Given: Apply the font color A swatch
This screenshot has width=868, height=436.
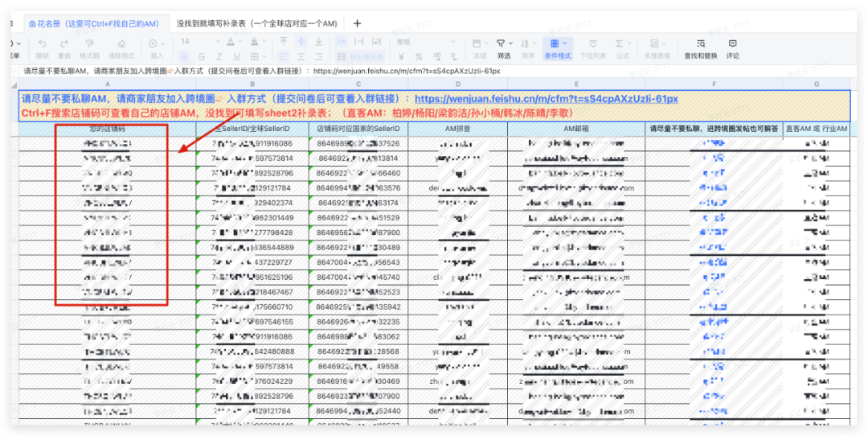Looking at the screenshot, I should [x=231, y=42].
